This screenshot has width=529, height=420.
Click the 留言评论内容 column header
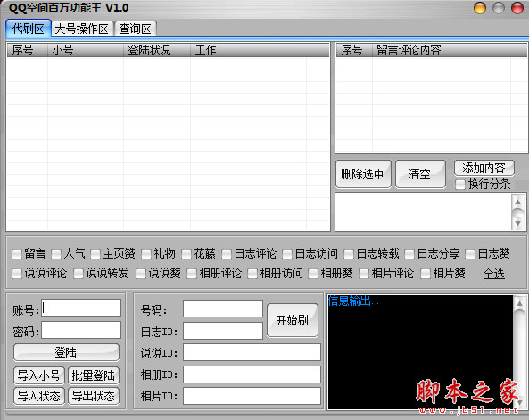point(442,50)
